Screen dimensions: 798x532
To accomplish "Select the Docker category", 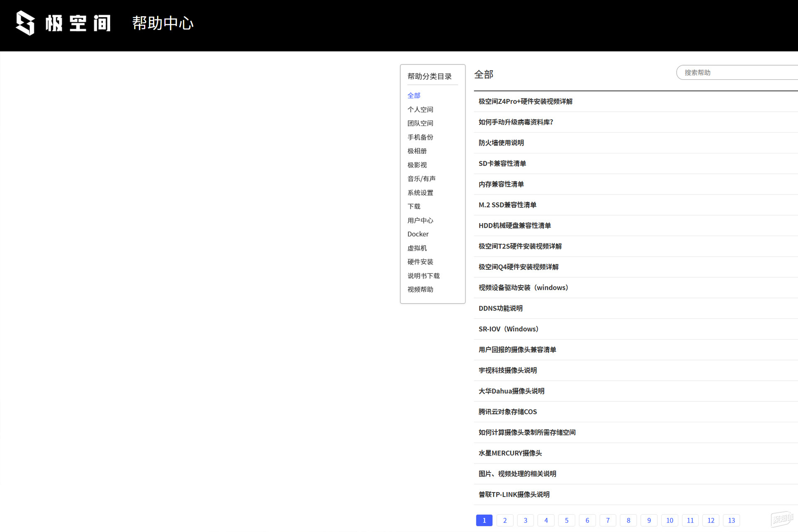I will (x=418, y=234).
